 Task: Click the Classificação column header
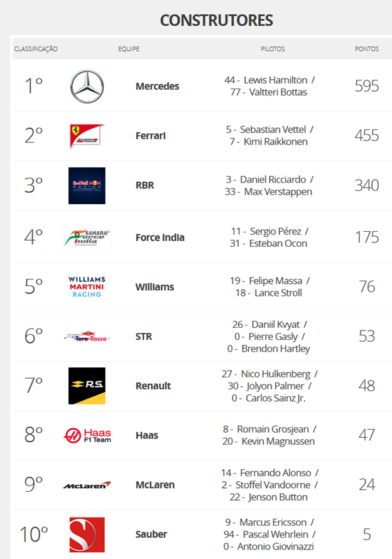[36, 48]
